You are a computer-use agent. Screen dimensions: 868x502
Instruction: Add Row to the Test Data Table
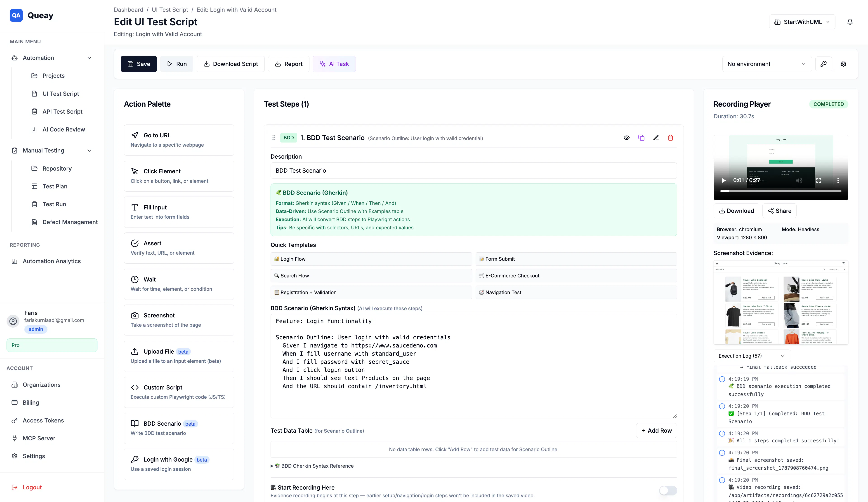656,430
